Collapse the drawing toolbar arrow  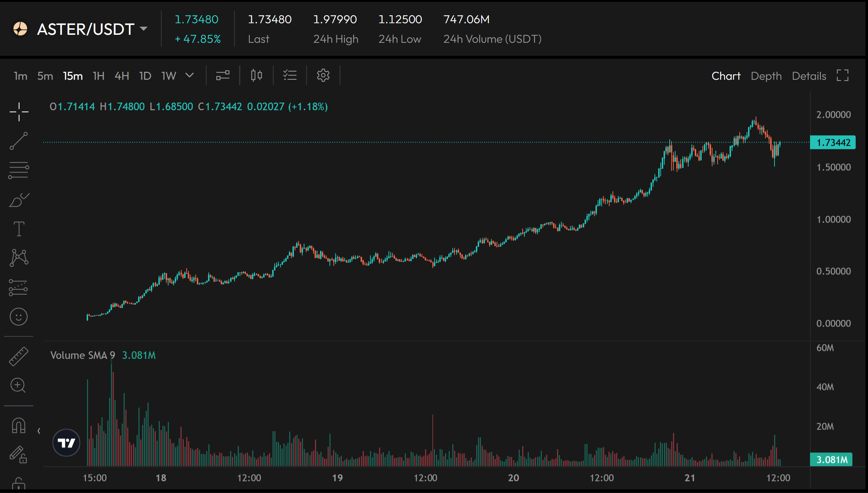[x=39, y=431]
